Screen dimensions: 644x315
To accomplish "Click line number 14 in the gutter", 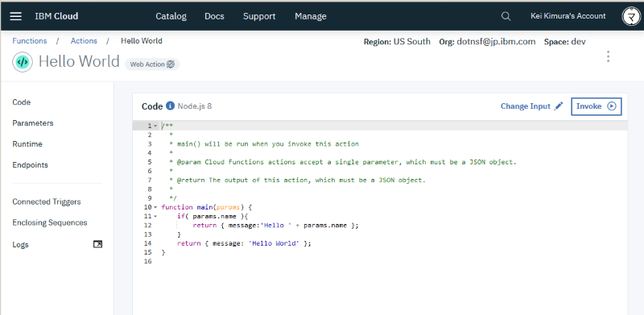I will (x=148, y=243).
